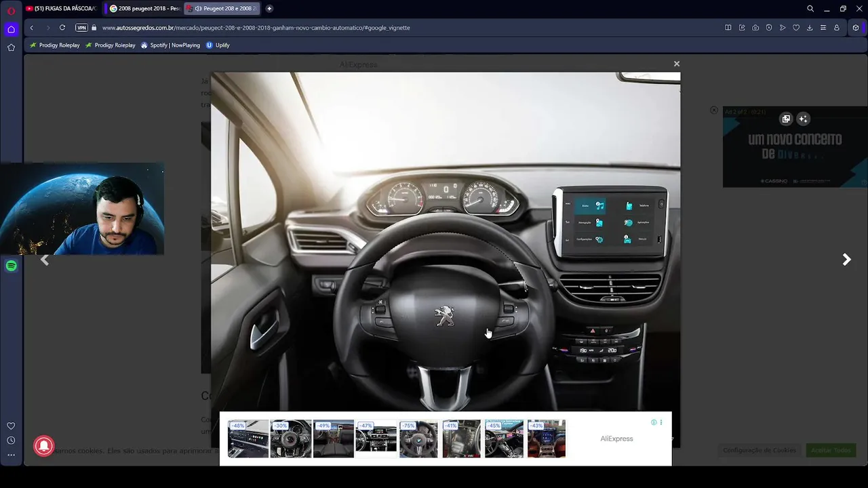The image size is (868, 488).
Task: Open ad options three-dots in banner
Action: point(661,422)
